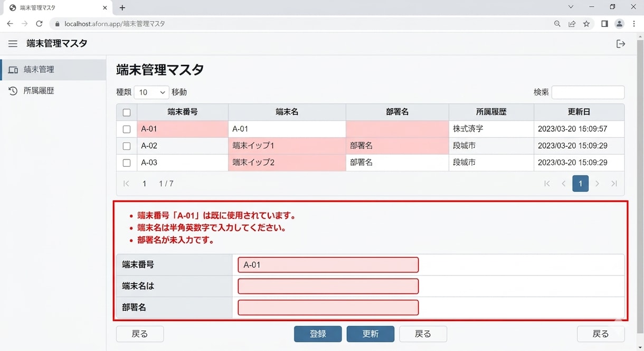
Task: Click the A-02 terminal number cell
Action: tap(183, 146)
